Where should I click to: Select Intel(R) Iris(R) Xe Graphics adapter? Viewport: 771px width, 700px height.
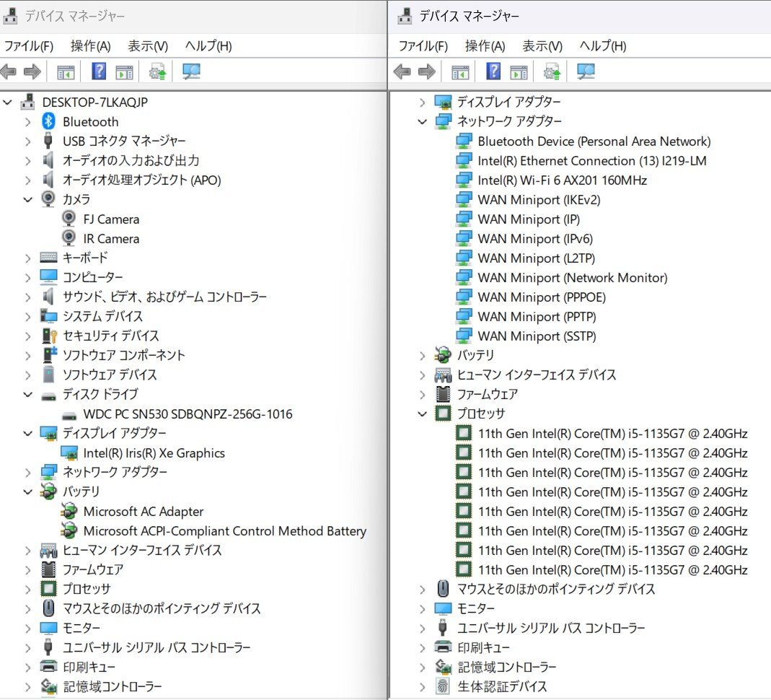(x=154, y=453)
